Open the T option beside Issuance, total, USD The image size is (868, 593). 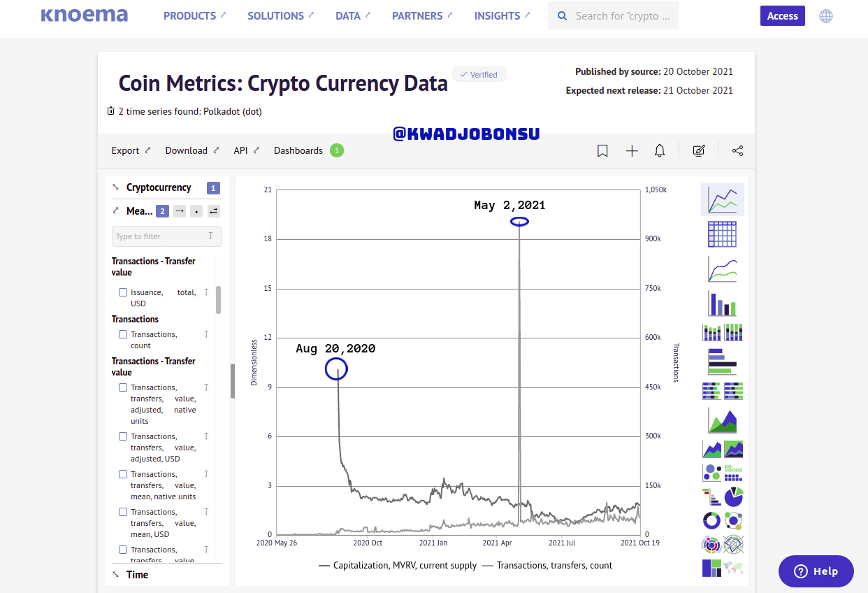pos(206,292)
